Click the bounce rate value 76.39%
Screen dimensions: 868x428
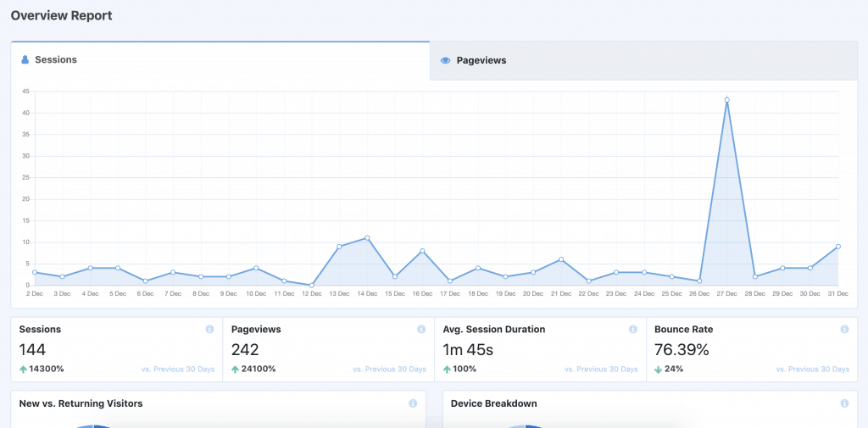(682, 350)
